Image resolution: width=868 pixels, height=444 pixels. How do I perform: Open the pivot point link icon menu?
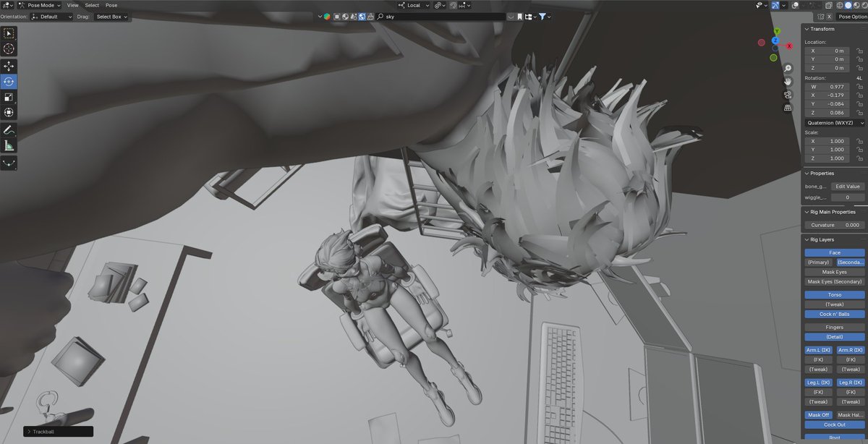tap(440, 5)
